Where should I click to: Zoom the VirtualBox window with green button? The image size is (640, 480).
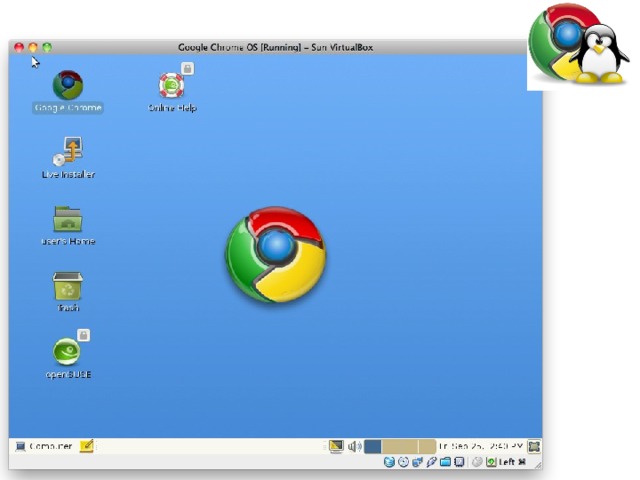pyautogui.click(x=47, y=47)
